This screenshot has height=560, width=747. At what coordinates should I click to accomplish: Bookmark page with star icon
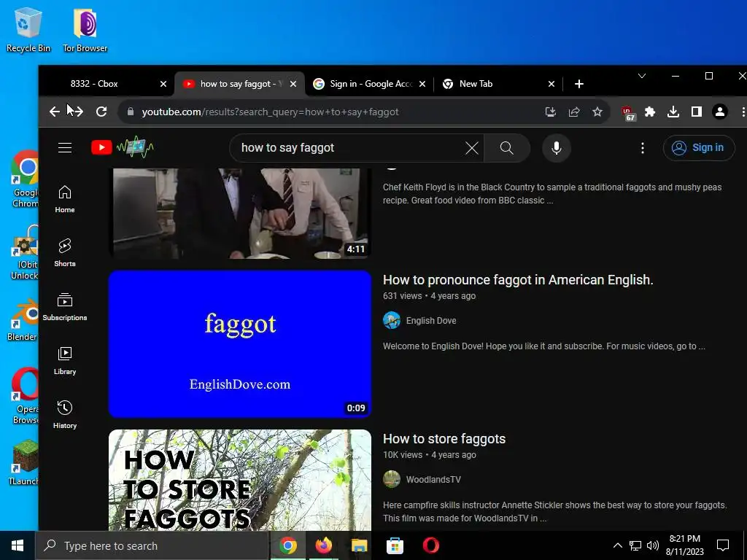click(597, 112)
